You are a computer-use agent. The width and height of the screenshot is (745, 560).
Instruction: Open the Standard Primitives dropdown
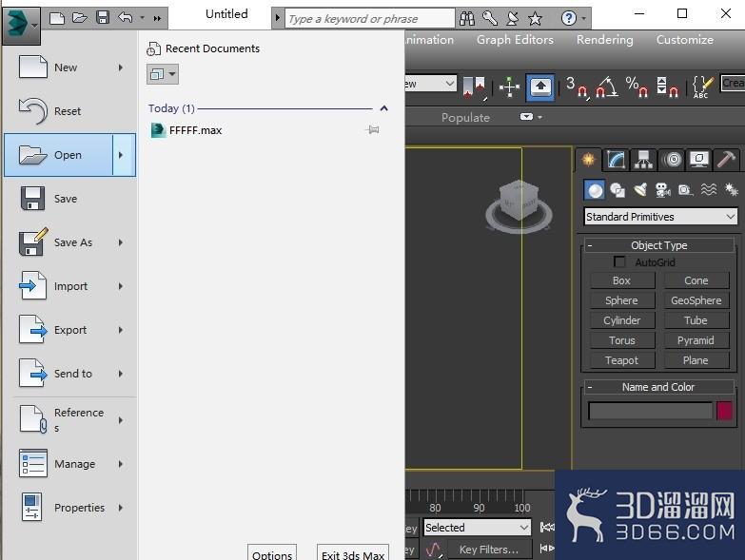point(660,217)
